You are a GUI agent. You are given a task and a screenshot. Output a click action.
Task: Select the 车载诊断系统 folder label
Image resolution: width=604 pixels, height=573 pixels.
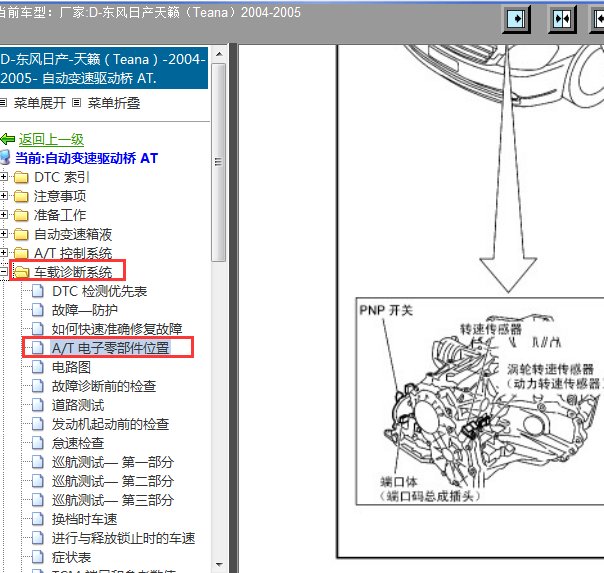[73, 272]
